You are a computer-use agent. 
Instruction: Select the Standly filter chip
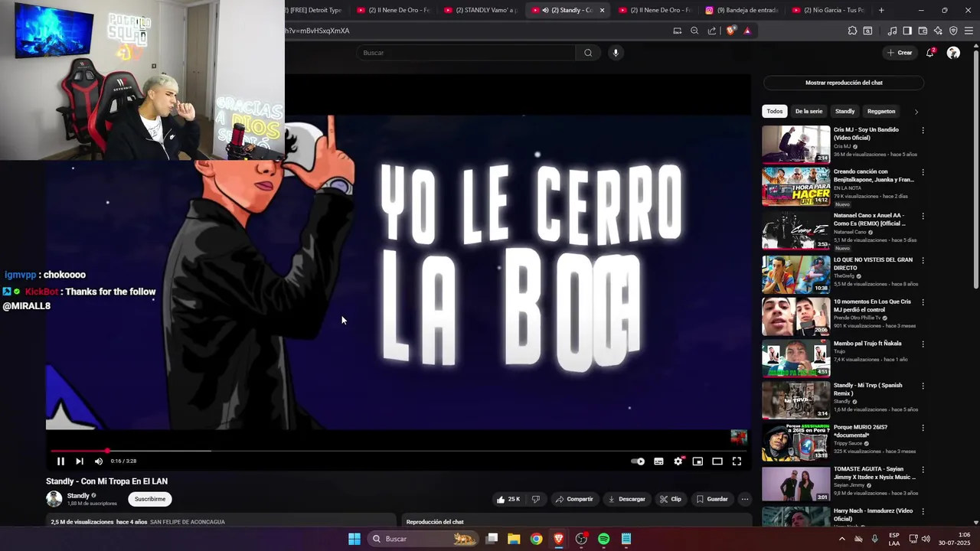click(x=844, y=112)
